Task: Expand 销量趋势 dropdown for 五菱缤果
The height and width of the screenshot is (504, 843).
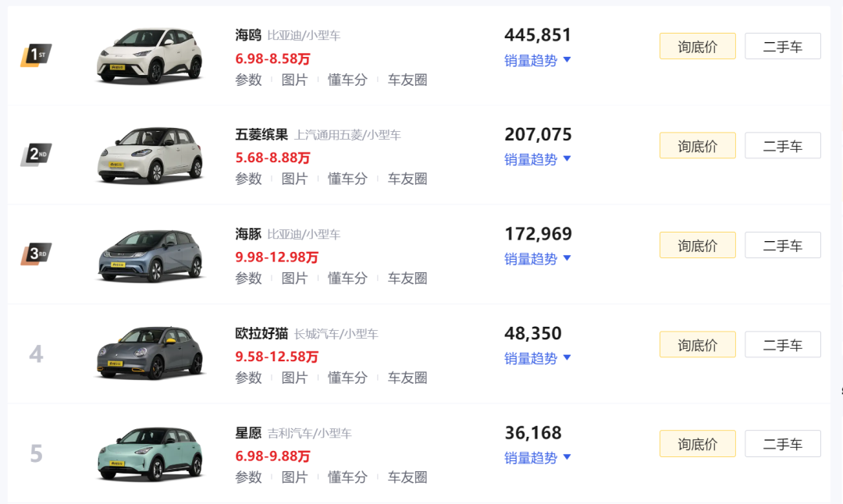Action: (x=537, y=160)
